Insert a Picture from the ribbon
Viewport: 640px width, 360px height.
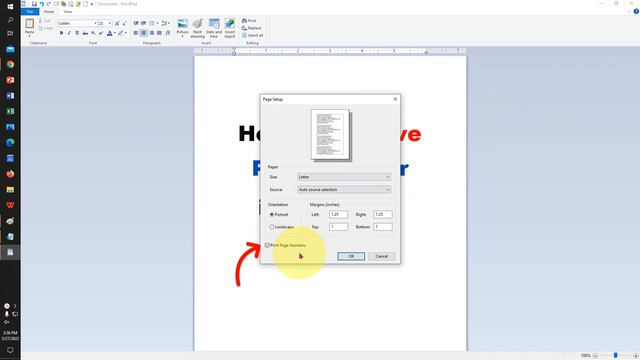tap(182, 27)
